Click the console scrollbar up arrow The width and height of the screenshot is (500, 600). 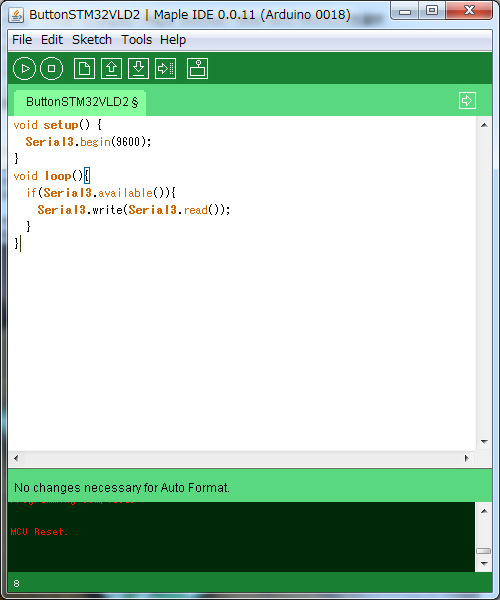[x=484, y=511]
